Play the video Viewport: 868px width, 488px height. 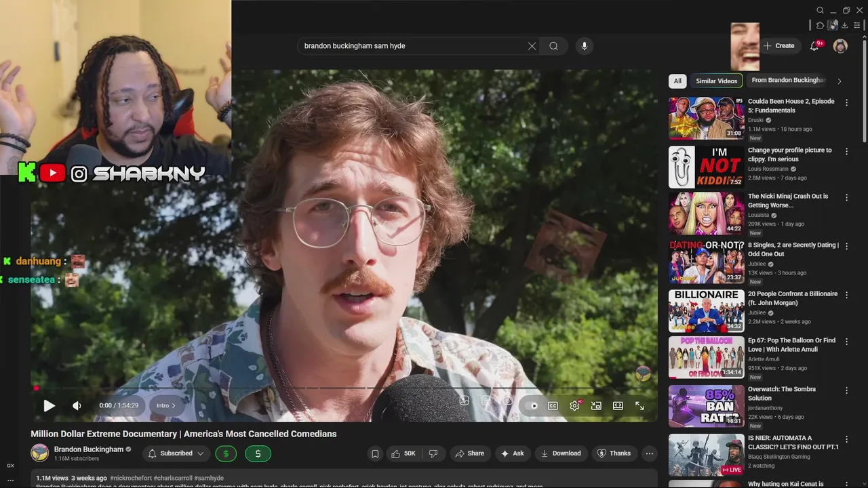pos(49,405)
